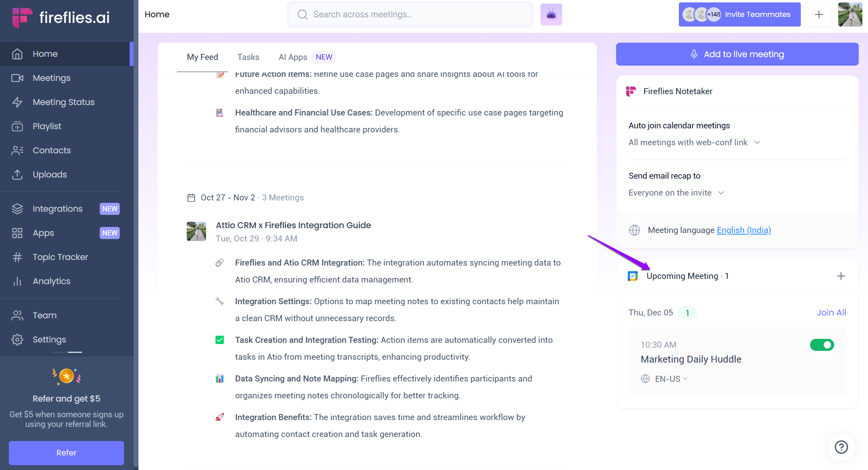This screenshot has height=470, width=868.
Task: Click the English (India) language link
Action: 744,230
